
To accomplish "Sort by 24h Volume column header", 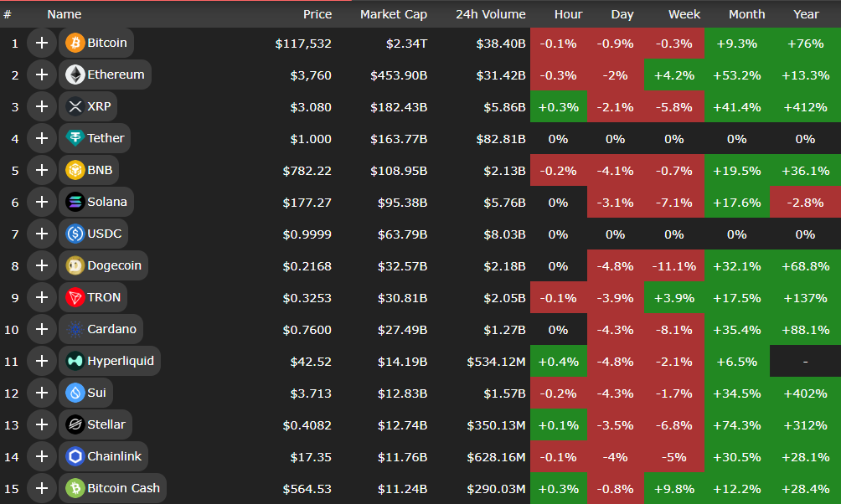I will 490,14.
